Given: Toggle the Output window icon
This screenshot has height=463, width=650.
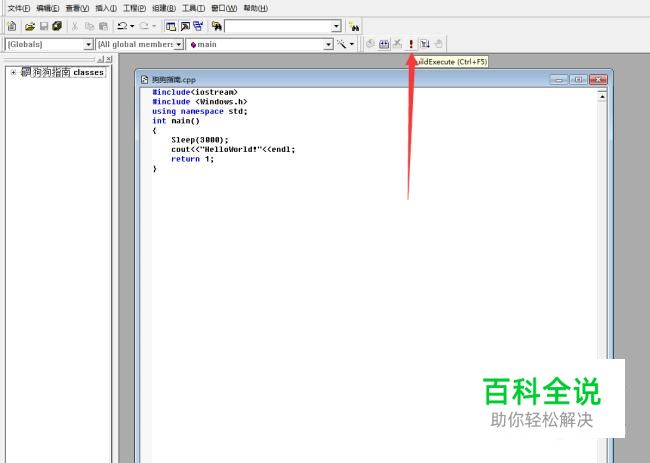Looking at the screenshot, I should pos(185,27).
